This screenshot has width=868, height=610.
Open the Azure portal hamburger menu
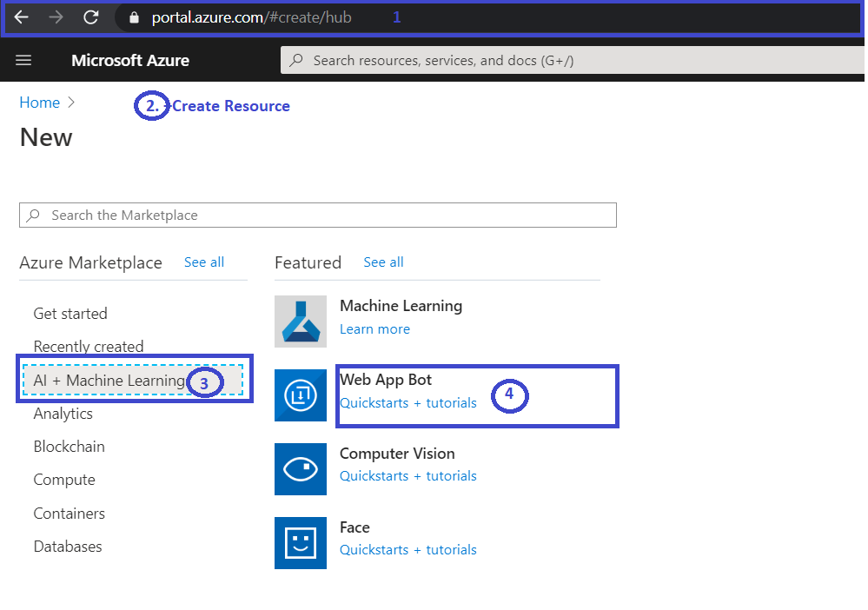pyautogui.click(x=23, y=60)
